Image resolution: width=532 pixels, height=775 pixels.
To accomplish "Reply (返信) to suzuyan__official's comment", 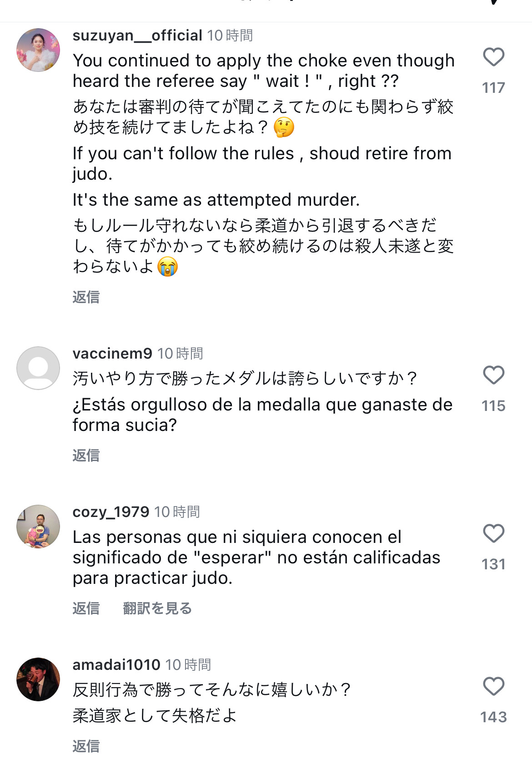I will point(86,297).
